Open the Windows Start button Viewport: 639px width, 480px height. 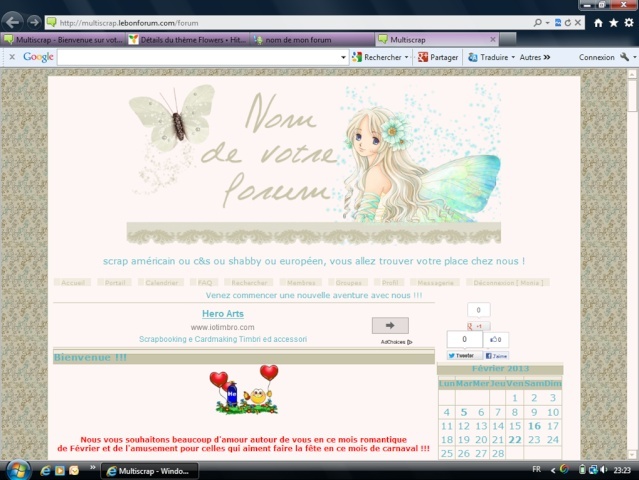tap(16, 471)
